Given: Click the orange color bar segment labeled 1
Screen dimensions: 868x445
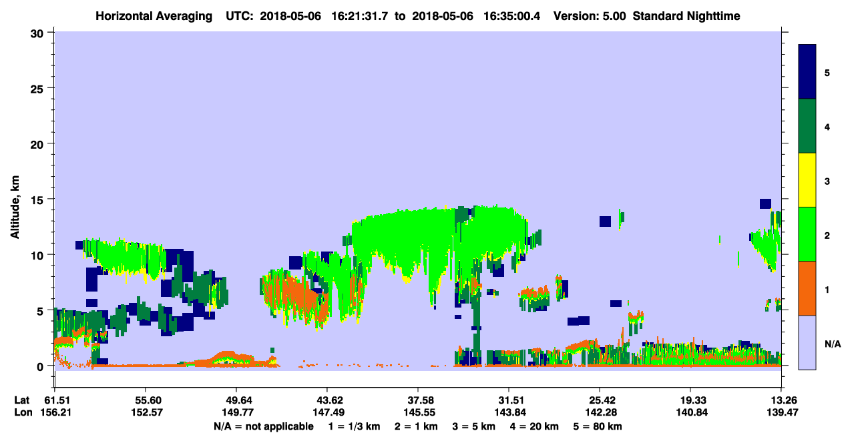Looking at the screenshot, I should point(807,288).
